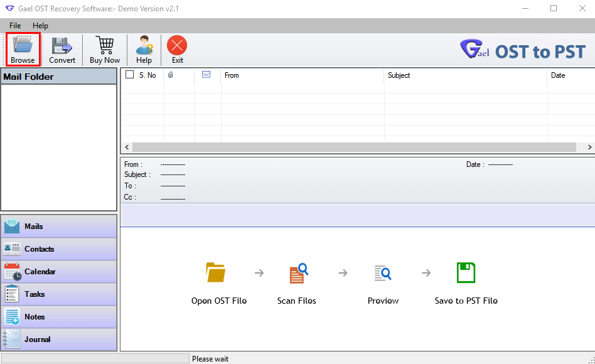Click the Please wait status text

tap(210, 359)
